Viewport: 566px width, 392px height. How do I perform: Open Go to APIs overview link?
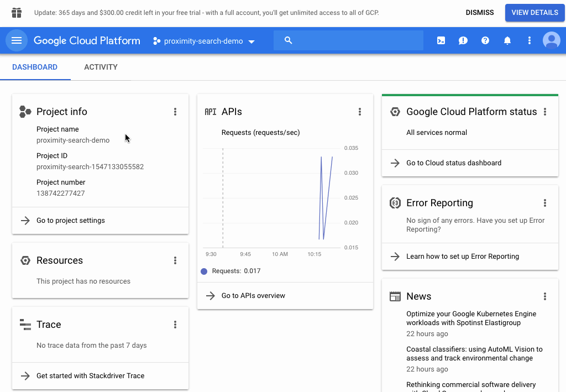(x=253, y=296)
